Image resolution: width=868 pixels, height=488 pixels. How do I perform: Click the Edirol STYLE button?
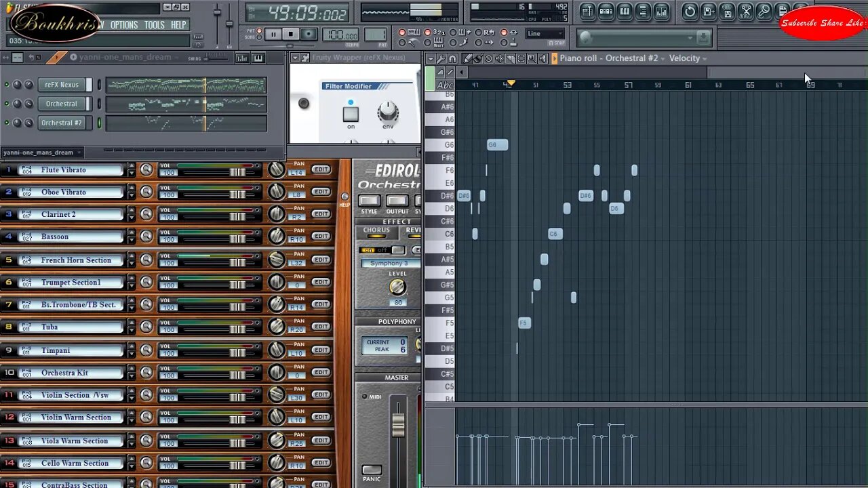tap(369, 201)
